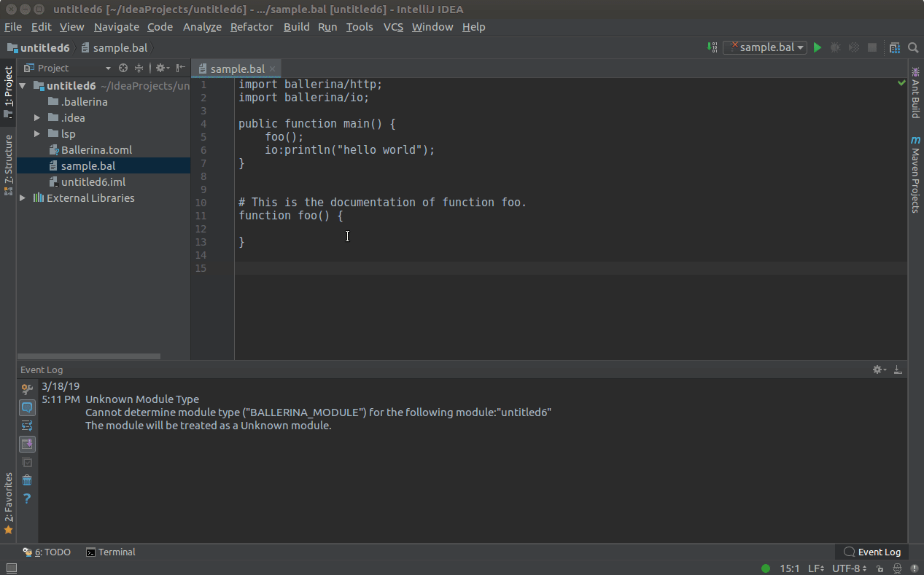Image resolution: width=924 pixels, height=575 pixels.
Task: Click Scroll from Source target icon
Action: (x=123, y=68)
